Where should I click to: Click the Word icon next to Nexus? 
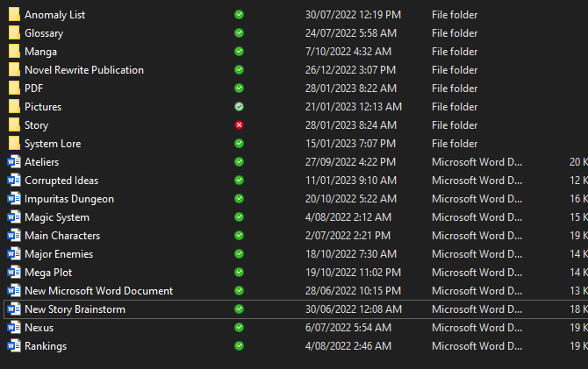click(x=13, y=328)
